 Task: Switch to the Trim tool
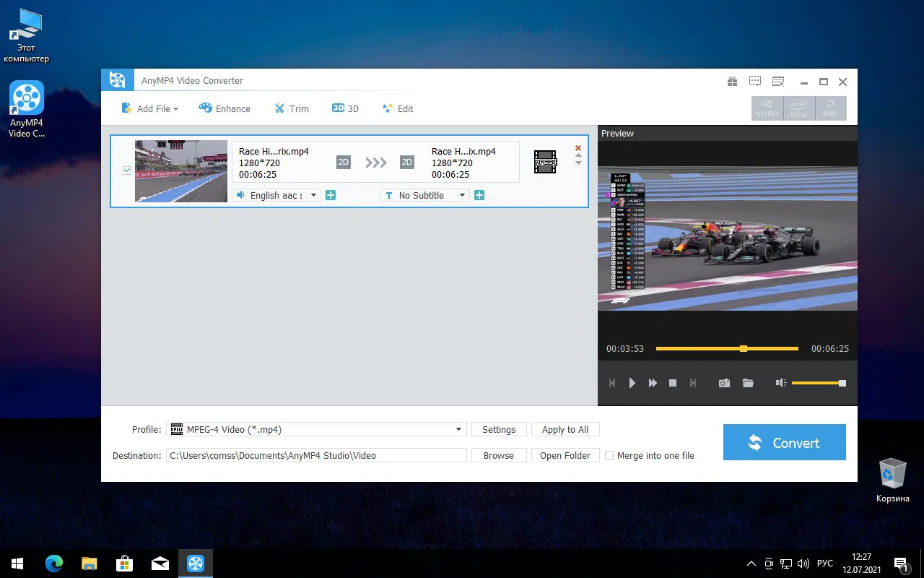(292, 108)
